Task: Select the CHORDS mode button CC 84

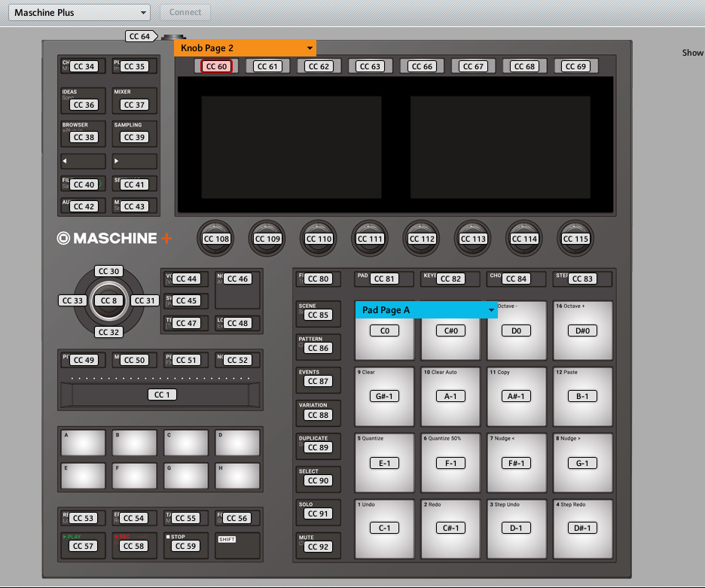Action: (x=516, y=279)
